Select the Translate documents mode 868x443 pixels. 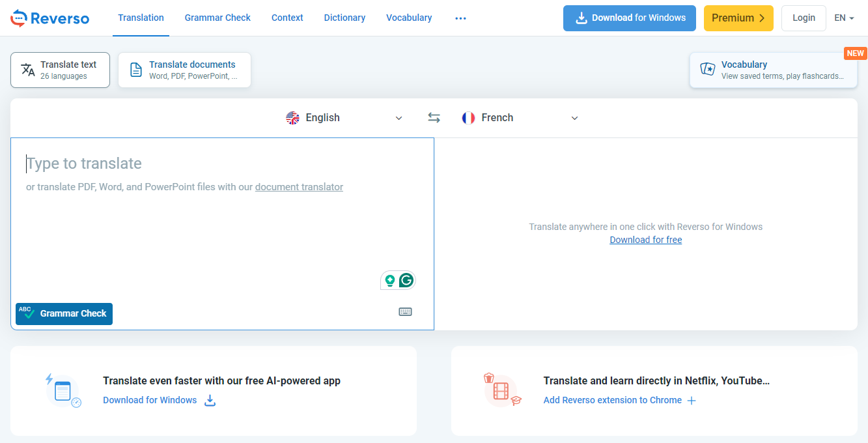click(x=184, y=70)
